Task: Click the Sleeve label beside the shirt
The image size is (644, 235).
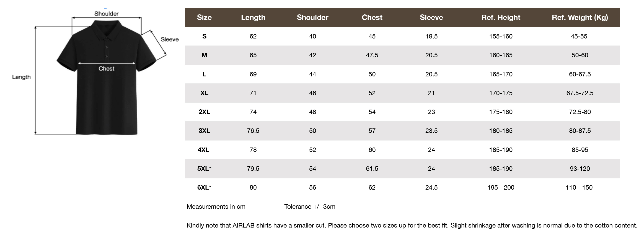Action: coord(170,39)
